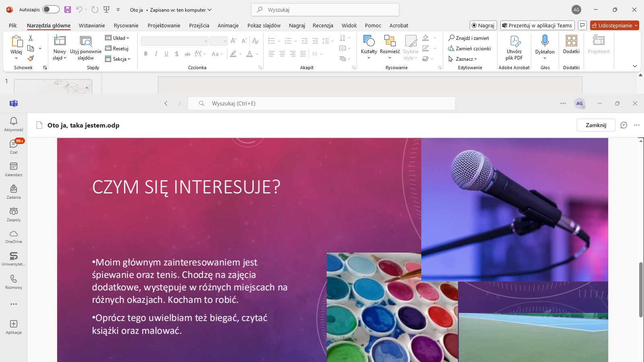
Task: Click the Kształty shapes icon
Action: pyautogui.click(x=369, y=41)
